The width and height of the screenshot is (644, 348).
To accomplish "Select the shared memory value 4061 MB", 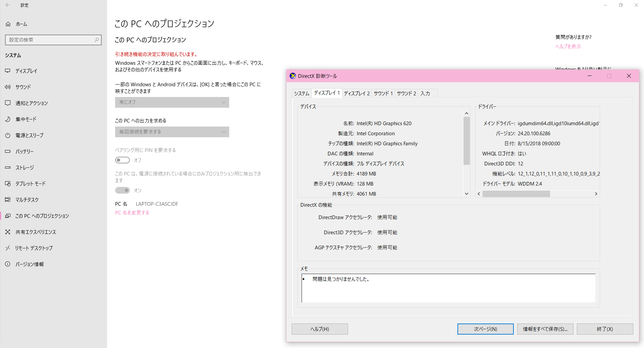I will click(x=366, y=194).
